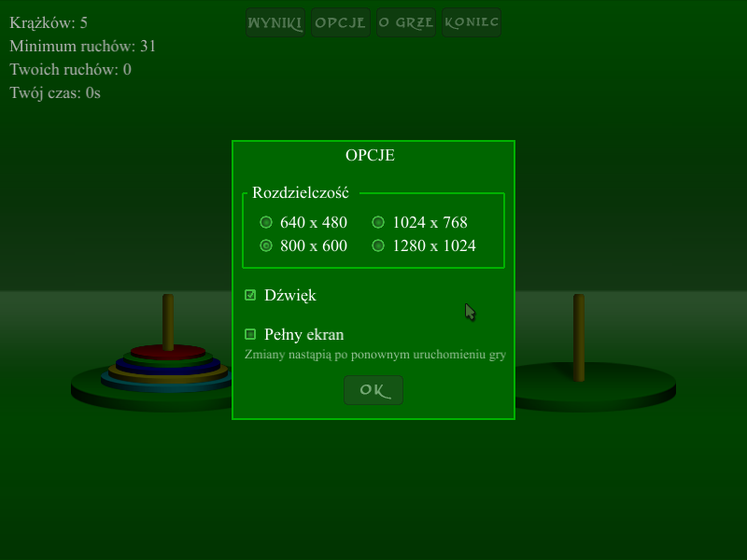Disable the Dźwięk sound checkbox
This screenshot has width=747, height=560.
point(250,295)
